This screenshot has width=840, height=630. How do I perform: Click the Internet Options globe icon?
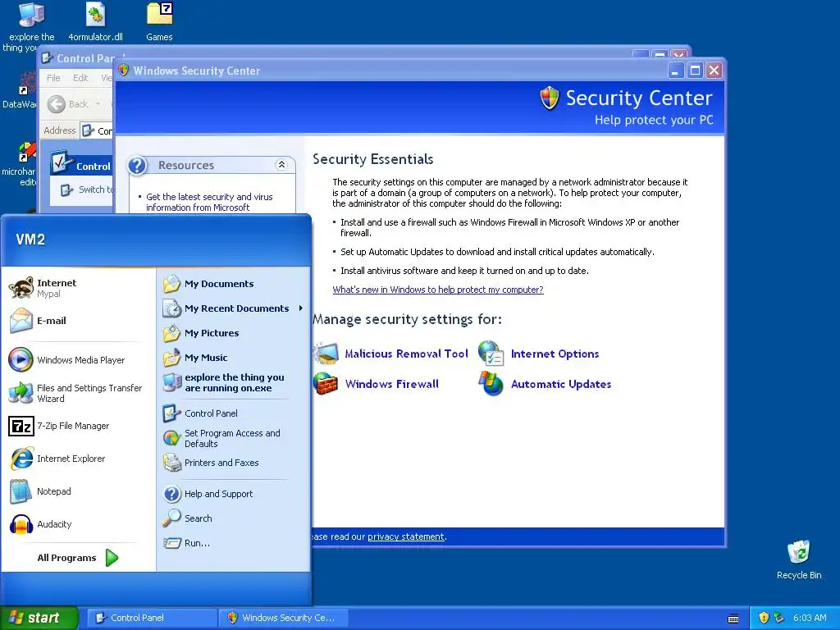tap(491, 354)
